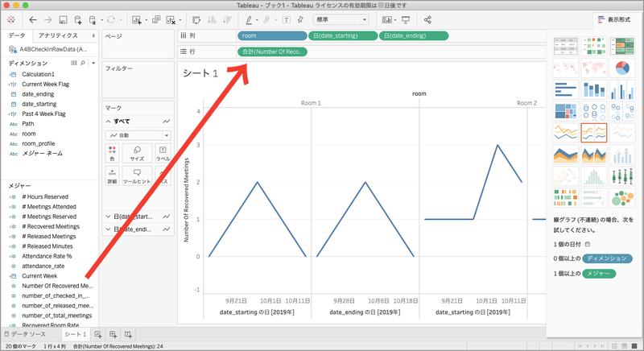Click the Tooltip button in Marks card
The height and width of the screenshot is (351, 644).
point(137,175)
